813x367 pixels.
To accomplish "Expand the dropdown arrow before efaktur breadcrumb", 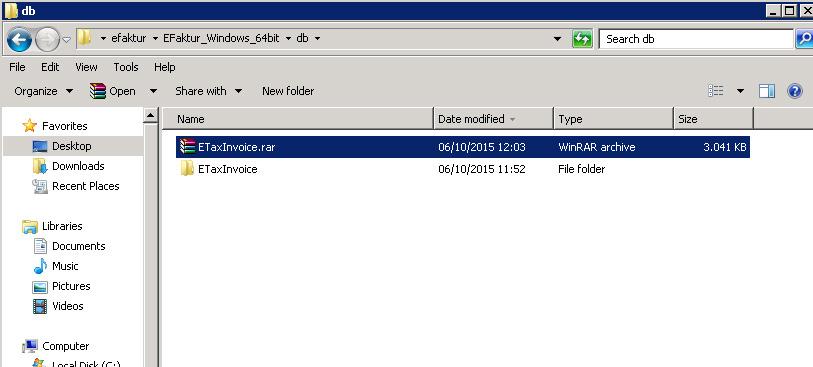I will (103, 39).
